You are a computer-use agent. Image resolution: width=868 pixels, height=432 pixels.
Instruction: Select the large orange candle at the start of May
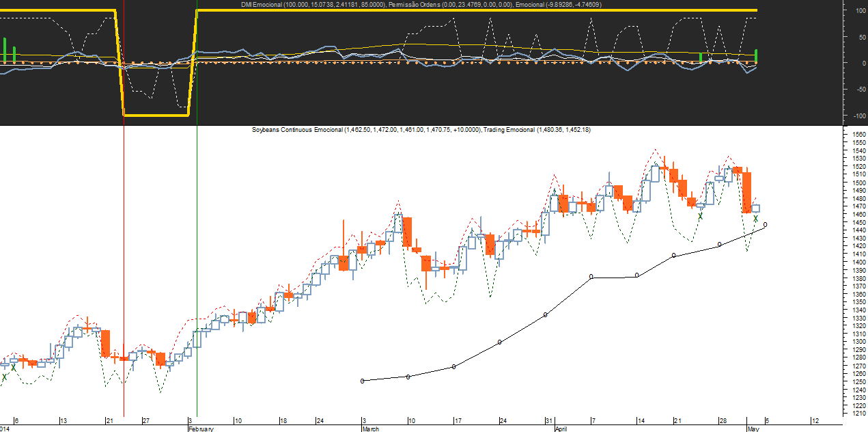point(747,192)
